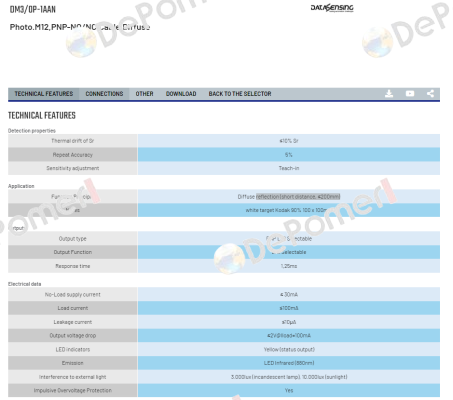Click the Sensitivity adjustment label
The image size is (453, 400).
(x=73, y=168)
